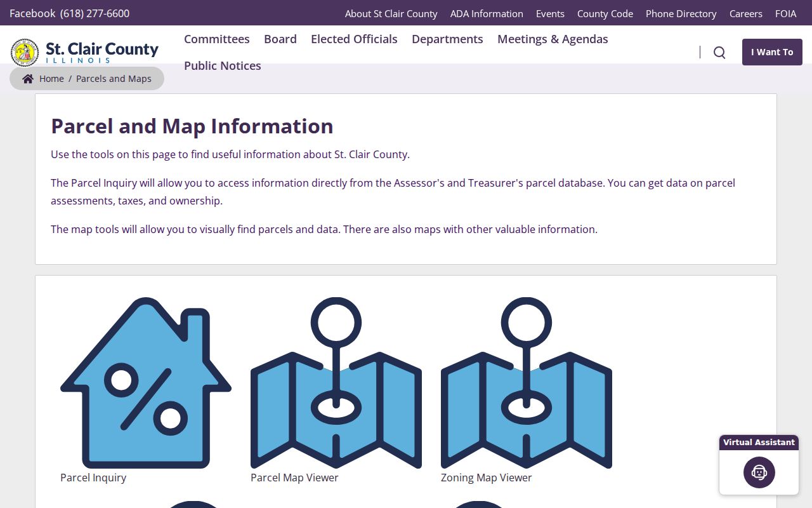
Task: Click the Parcel Inquiry text label
Action: click(93, 478)
